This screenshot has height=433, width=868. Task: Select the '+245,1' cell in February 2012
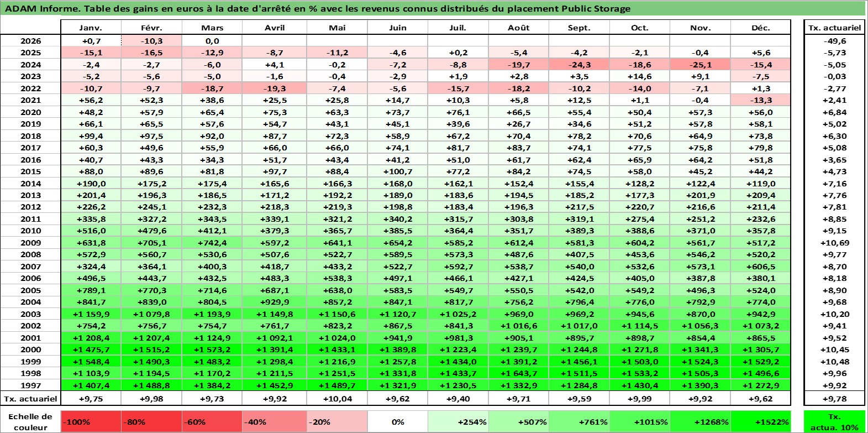[151, 207]
